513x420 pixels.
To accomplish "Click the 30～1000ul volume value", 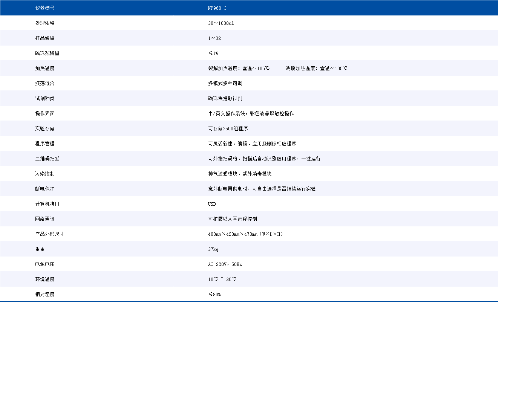I will point(221,23).
